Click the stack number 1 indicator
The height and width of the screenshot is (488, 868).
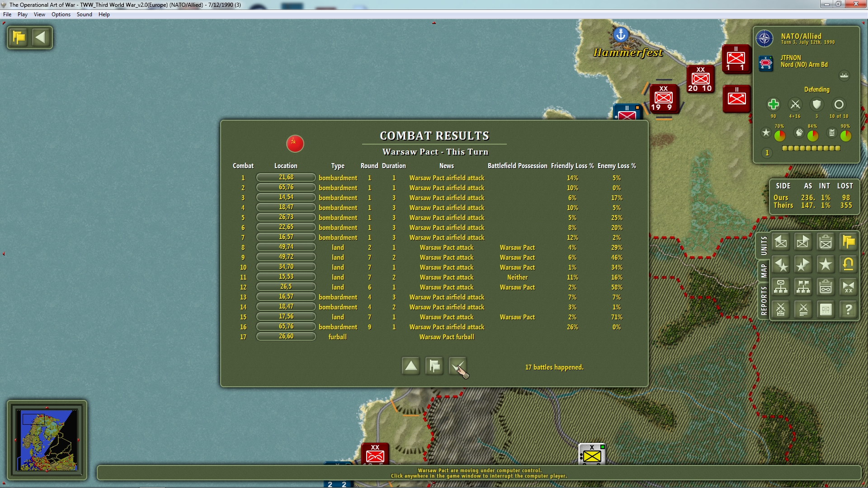pos(767,153)
